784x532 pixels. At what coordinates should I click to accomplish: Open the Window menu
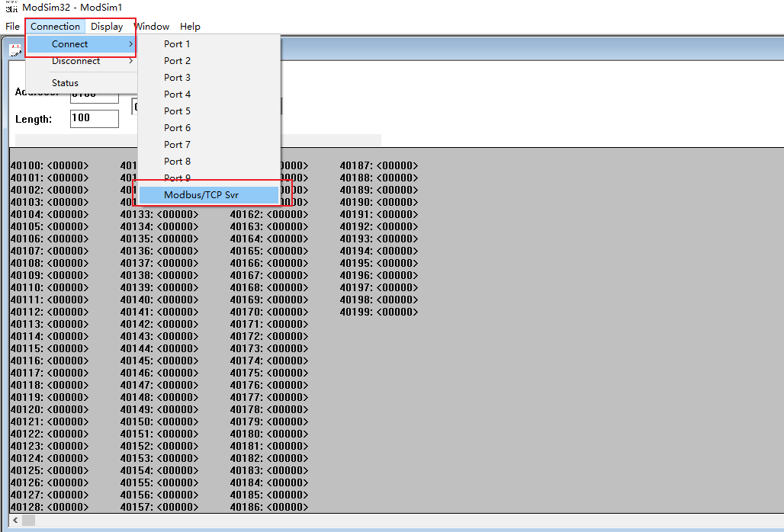click(x=153, y=27)
